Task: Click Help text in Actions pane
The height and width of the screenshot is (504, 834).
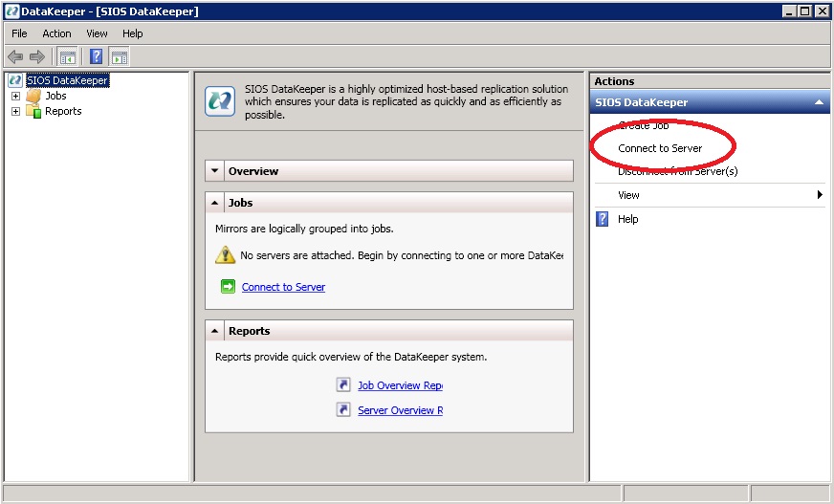Action: tap(627, 219)
